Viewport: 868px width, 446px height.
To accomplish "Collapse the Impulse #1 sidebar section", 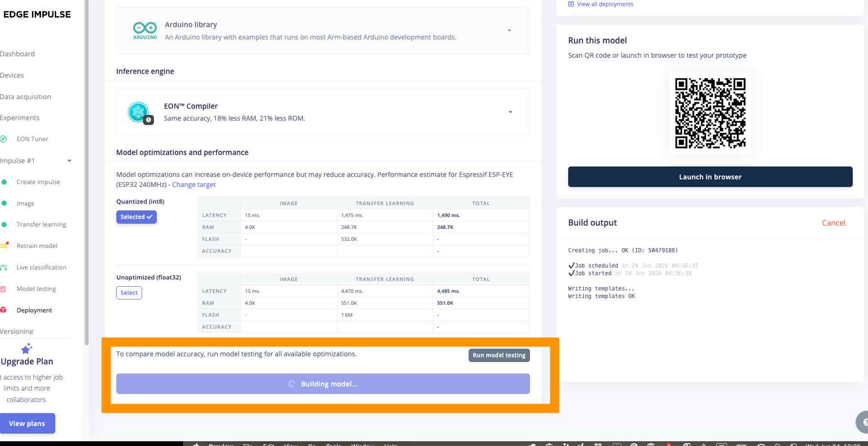I will pyautogui.click(x=70, y=161).
